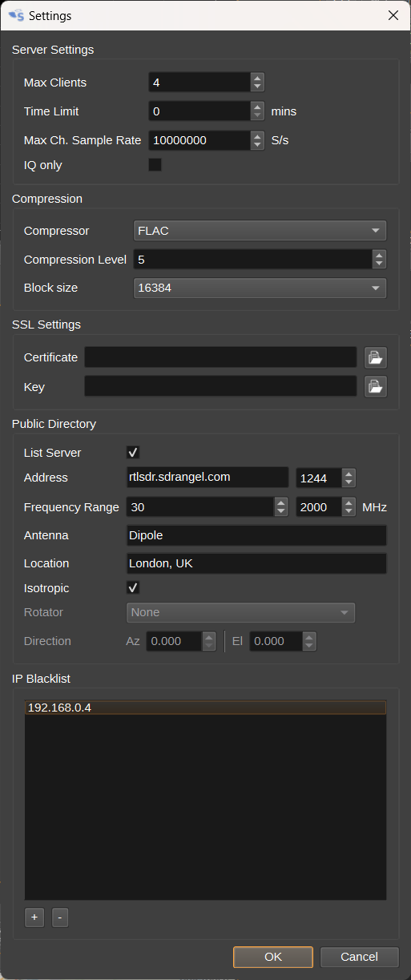Viewport: 411px width, 980px height.
Task: Click the Max Clients input field
Action: click(x=199, y=83)
